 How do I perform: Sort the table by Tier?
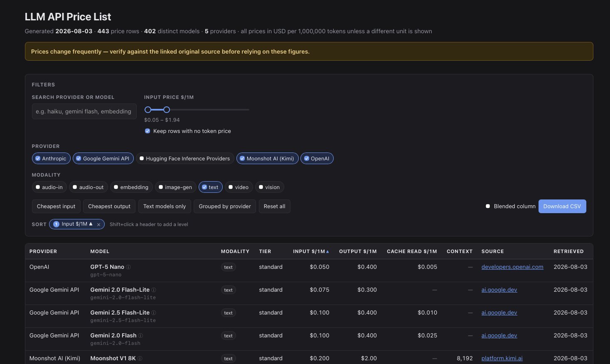click(265, 251)
